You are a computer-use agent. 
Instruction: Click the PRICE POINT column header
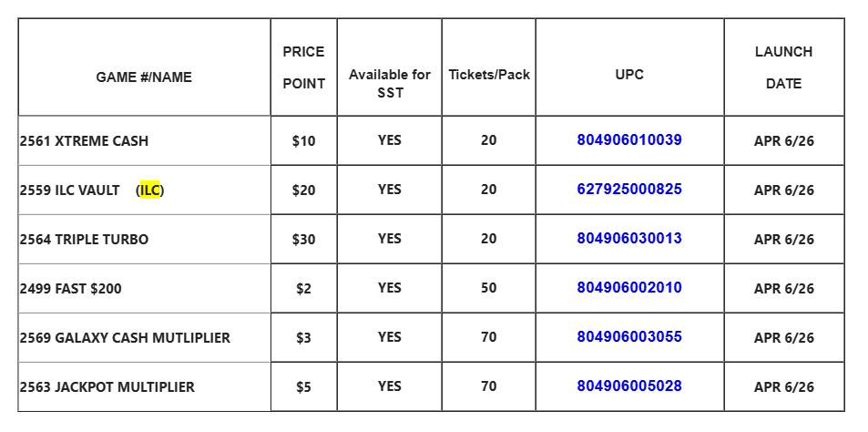coord(303,67)
